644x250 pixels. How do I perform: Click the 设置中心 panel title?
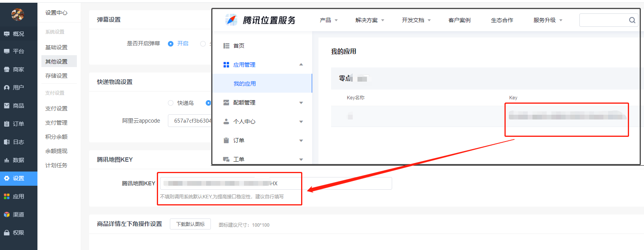coord(56,13)
